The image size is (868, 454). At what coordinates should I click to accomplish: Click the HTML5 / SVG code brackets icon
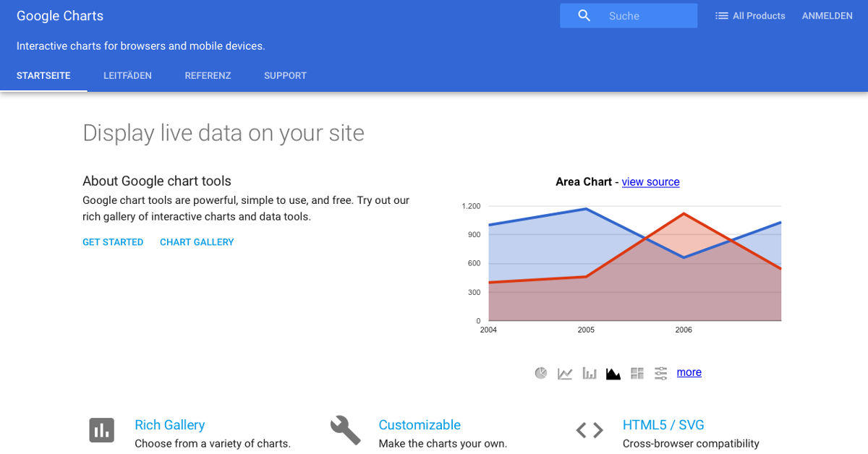coord(590,430)
